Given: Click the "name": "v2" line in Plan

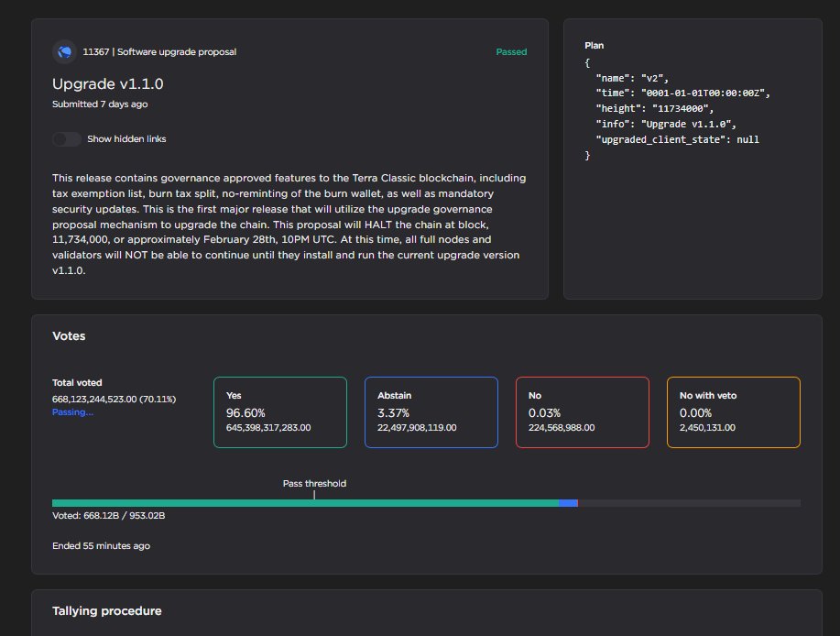Looking at the screenshot, I should pos(632,78).
